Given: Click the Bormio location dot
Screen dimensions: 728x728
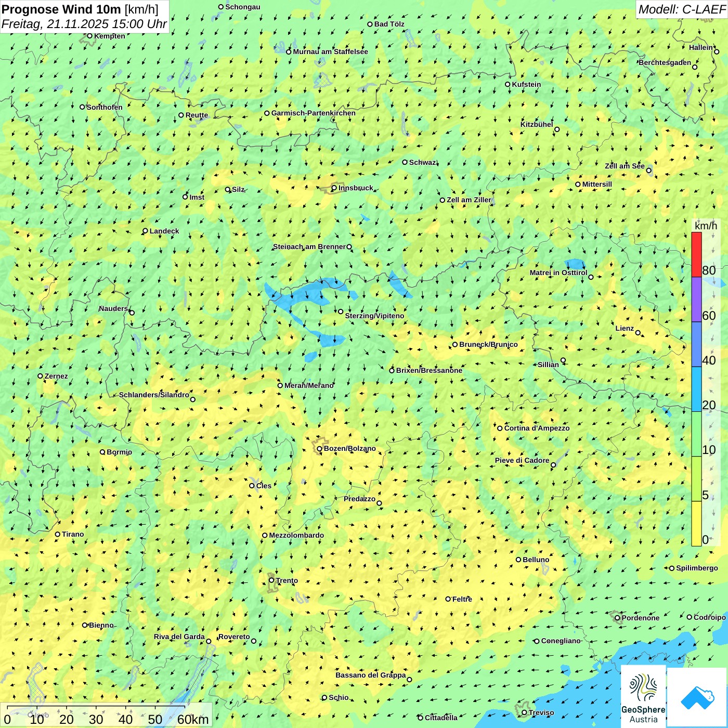Looking at the screenshot, I should point(102,452).
